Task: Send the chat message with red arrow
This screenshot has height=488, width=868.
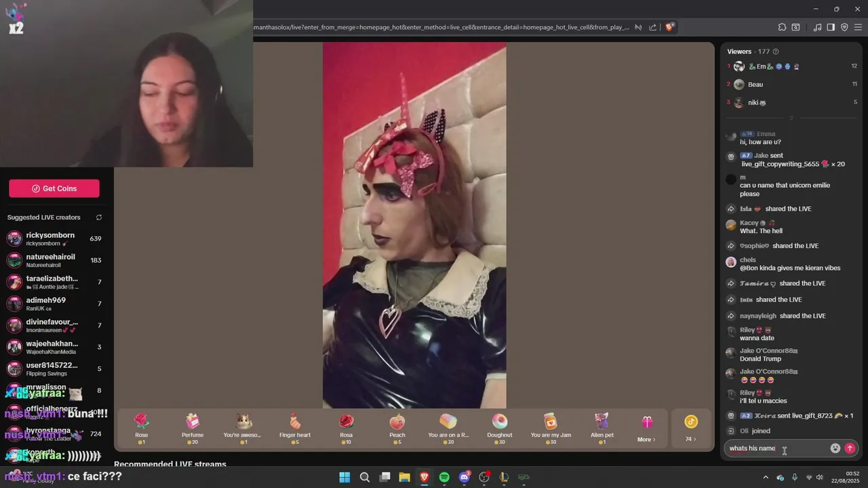Action: (850, 448)
